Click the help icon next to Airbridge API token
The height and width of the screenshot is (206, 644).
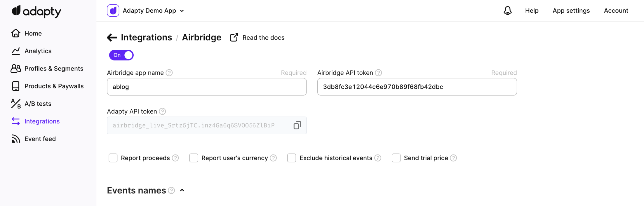[378, 73]
